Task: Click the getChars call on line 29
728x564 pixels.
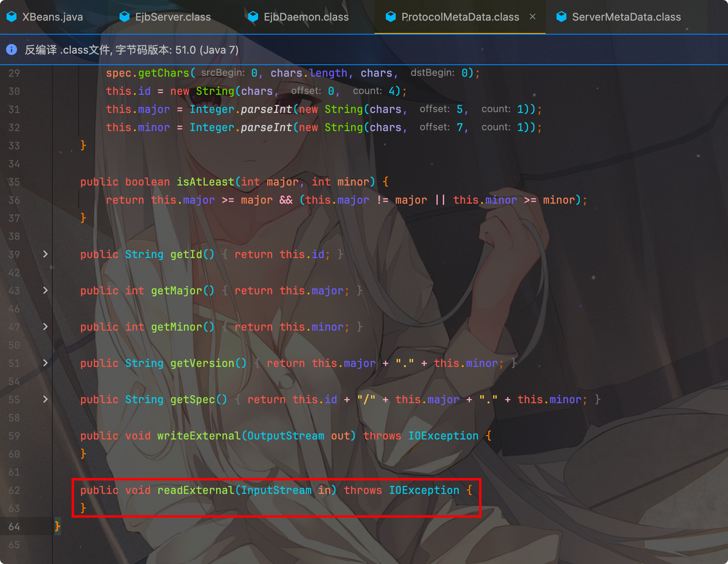Action: tap(164, 73)
